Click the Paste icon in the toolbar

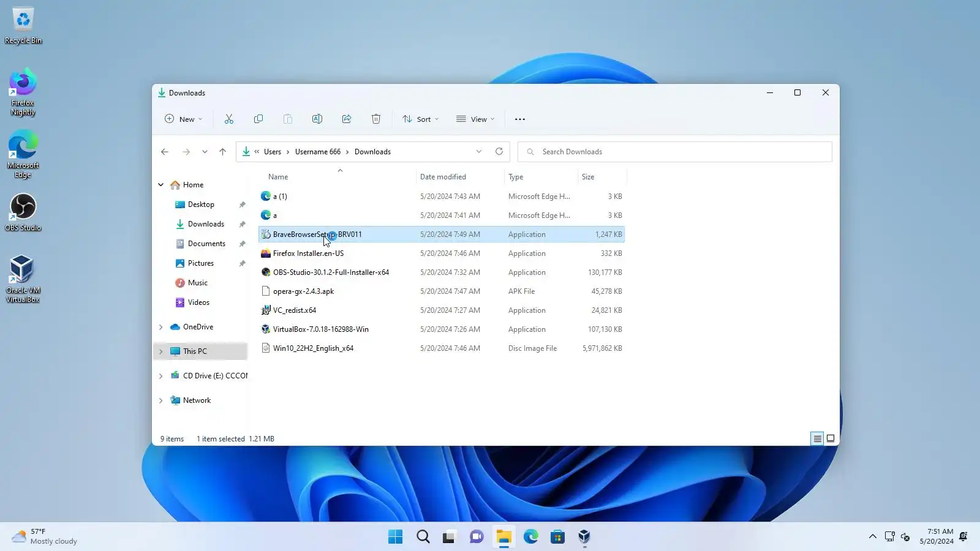coord(288,119)
